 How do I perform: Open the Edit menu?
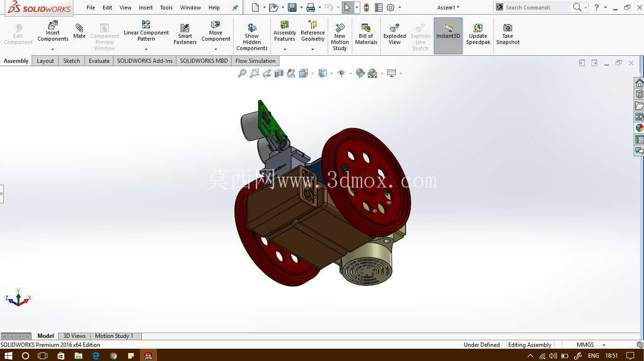107,8
